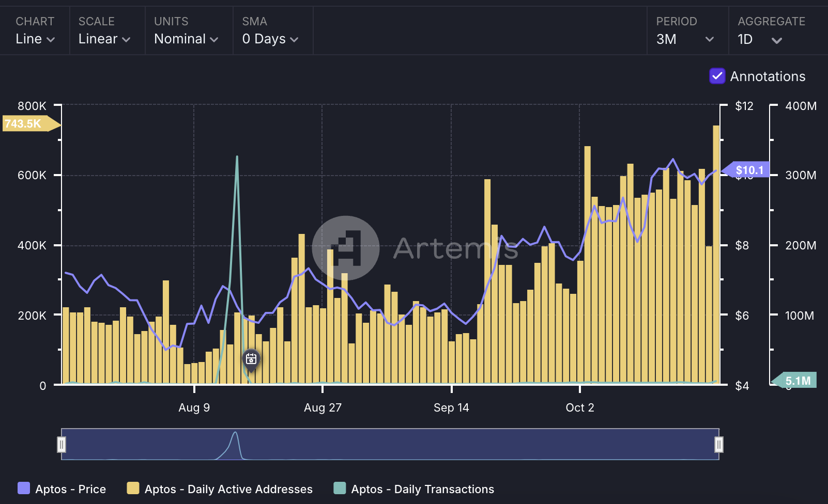Toggle the Annotations checkbox

click(x=717, y=76)
